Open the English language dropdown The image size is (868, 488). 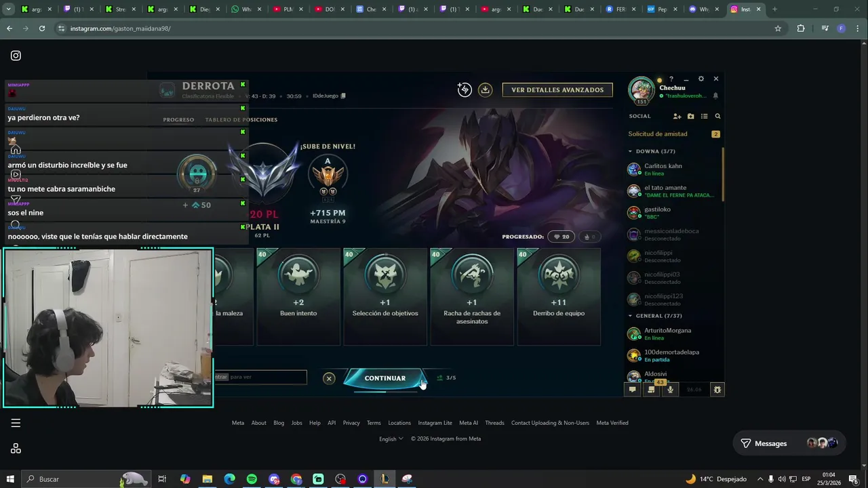click(391, 439)
